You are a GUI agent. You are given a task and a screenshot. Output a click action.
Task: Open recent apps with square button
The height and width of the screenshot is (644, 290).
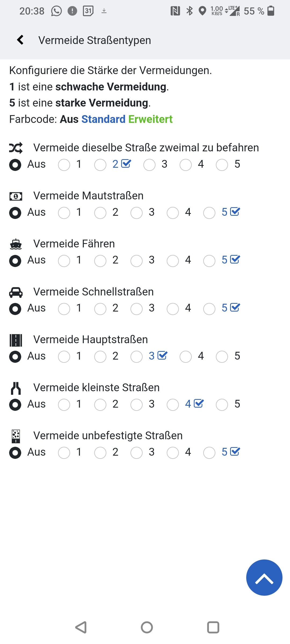pyautogui.click(x=213, y=627)
